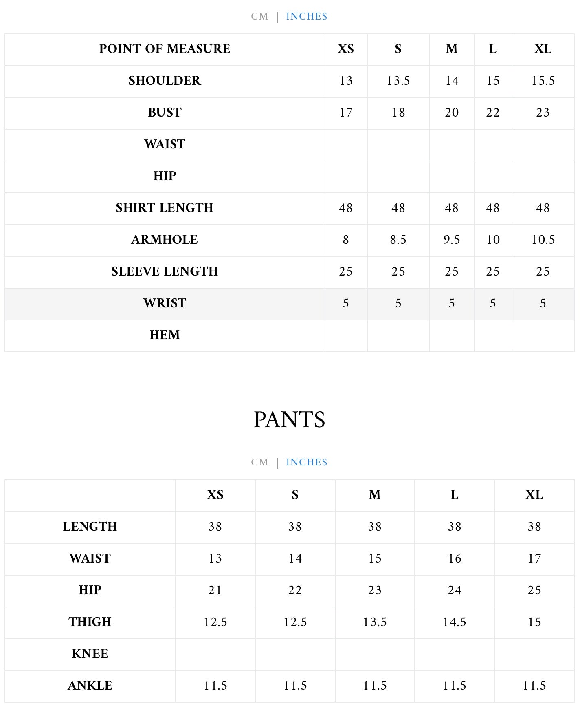
Task: Click the SLEEVE LENGTH row label
Action: pos(165,271)
